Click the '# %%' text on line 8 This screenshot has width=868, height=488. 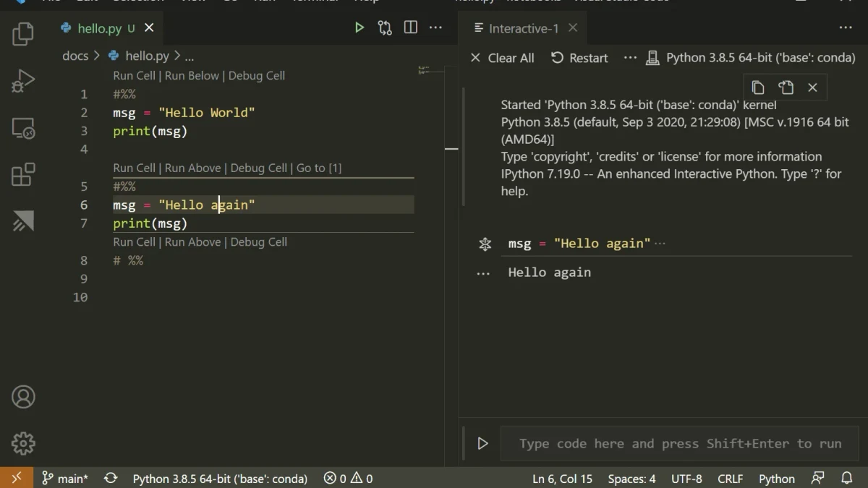point(128,260)
